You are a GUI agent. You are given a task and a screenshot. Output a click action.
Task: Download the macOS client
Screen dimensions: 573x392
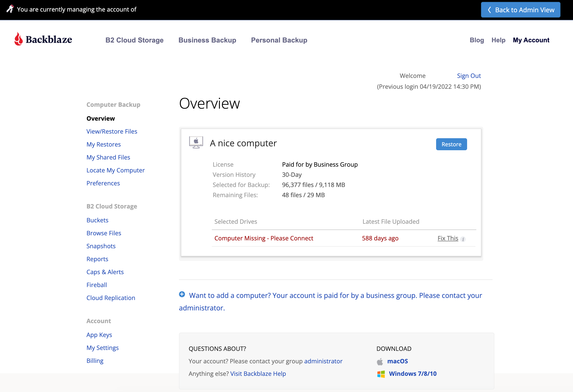[397, 361]
